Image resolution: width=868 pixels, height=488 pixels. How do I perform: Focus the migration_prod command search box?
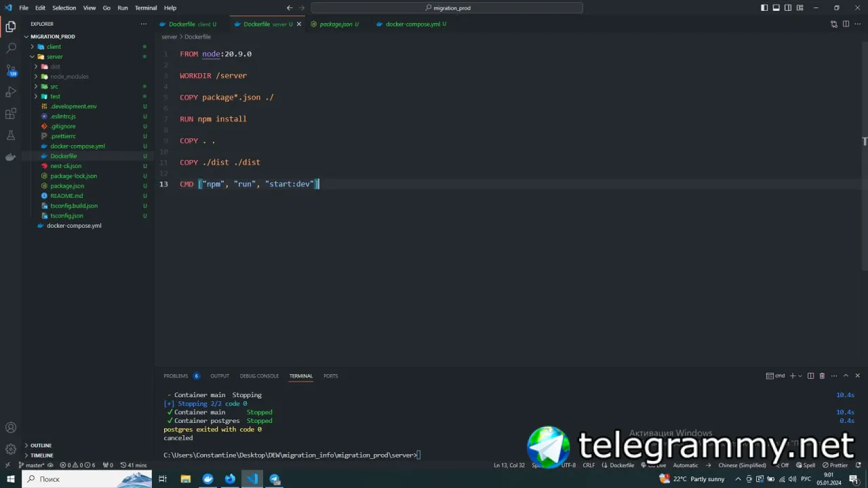(447, 7)
